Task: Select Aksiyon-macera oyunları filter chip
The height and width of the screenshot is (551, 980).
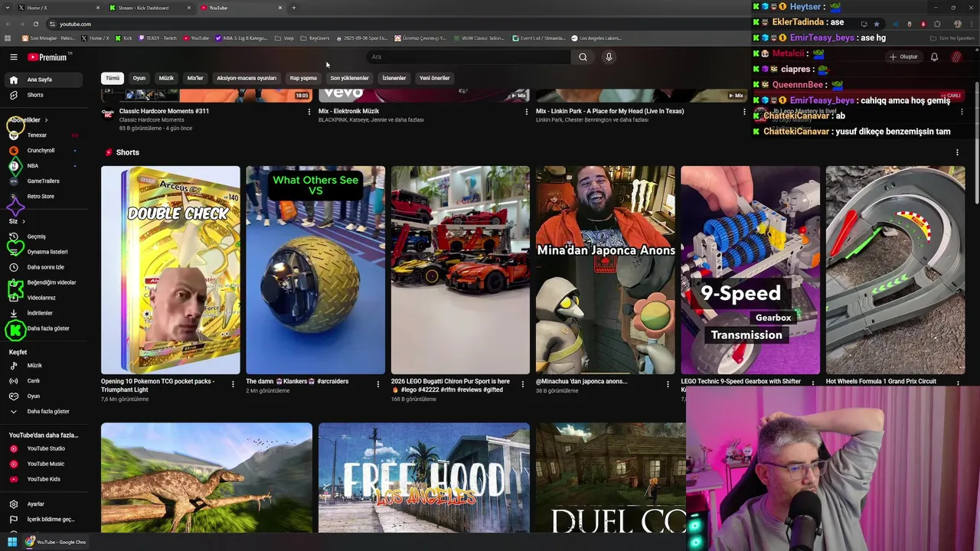Action: pos(247,78)
